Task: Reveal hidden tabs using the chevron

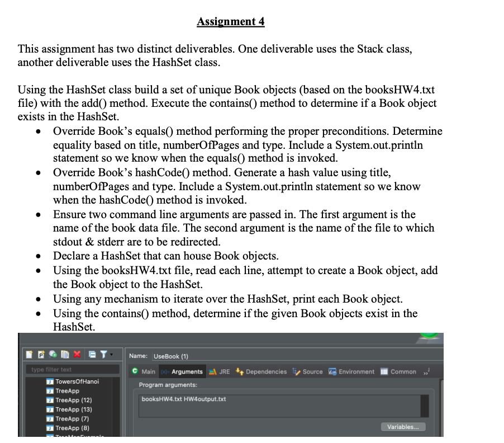Action: (x=425, y=371)
